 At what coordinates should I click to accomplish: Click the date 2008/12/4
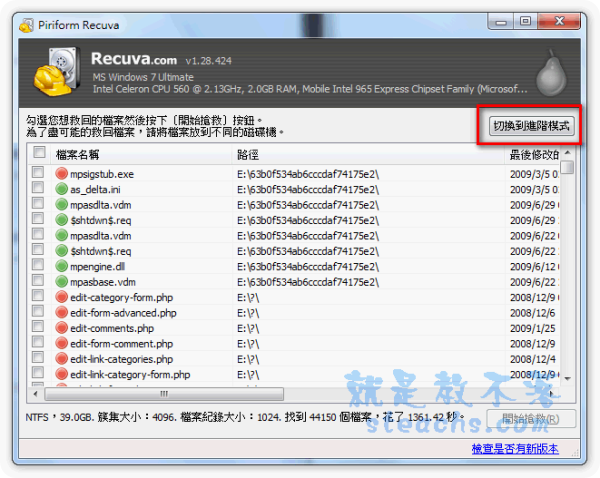[532, 359]
